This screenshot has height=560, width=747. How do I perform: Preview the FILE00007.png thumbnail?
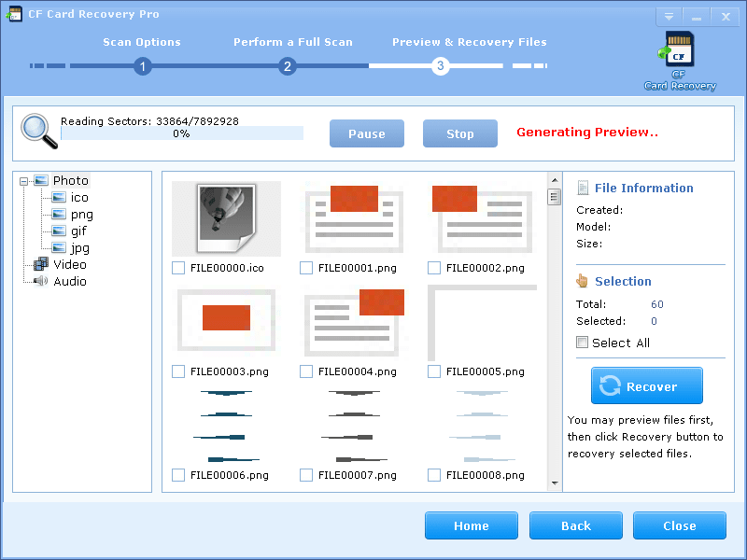click(354, 427)
